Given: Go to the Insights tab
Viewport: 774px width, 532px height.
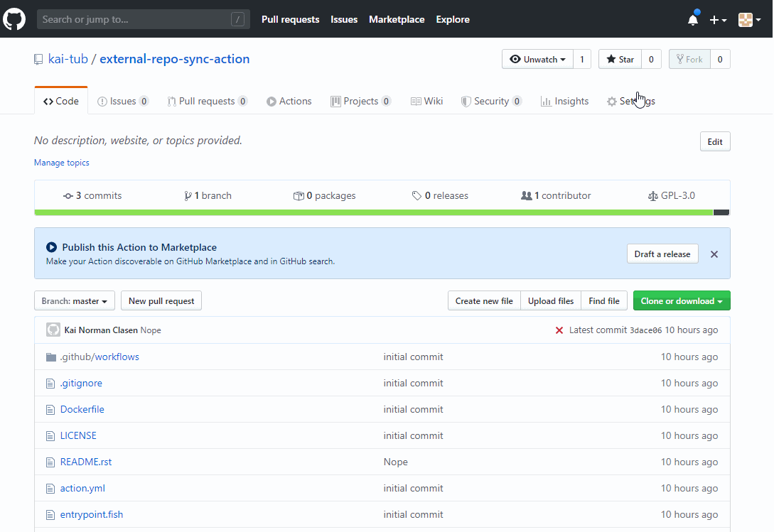Looking at the screenshot, I should pos(565,102).
